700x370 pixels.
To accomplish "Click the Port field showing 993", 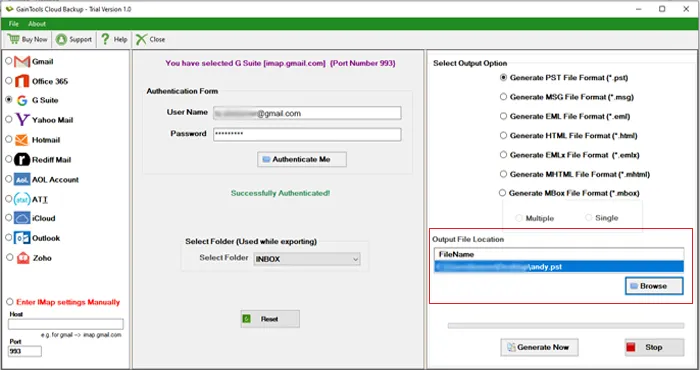I will (x=25, y=351).
